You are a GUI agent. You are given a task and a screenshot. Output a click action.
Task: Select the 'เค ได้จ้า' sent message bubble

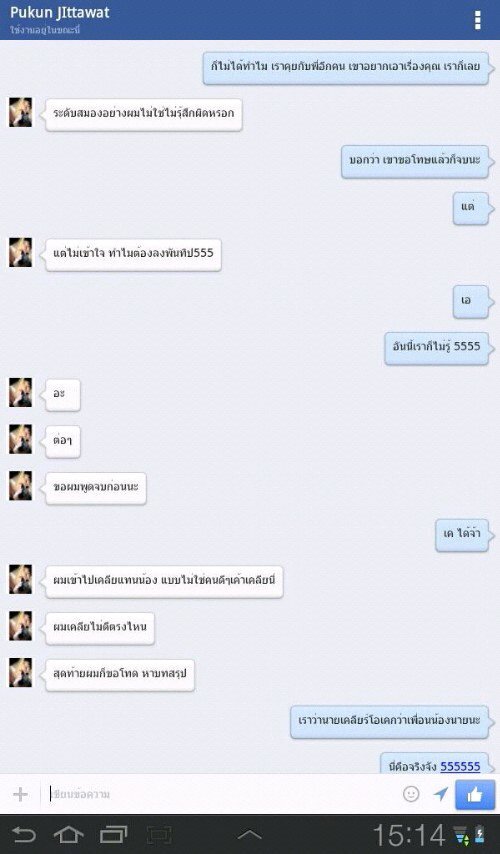462,535
